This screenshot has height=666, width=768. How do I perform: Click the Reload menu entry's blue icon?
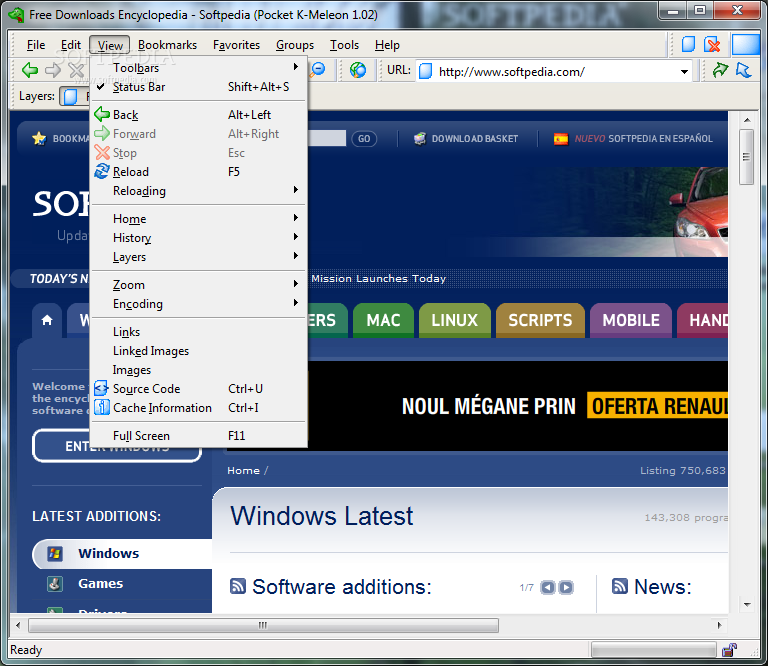[102, 171]
